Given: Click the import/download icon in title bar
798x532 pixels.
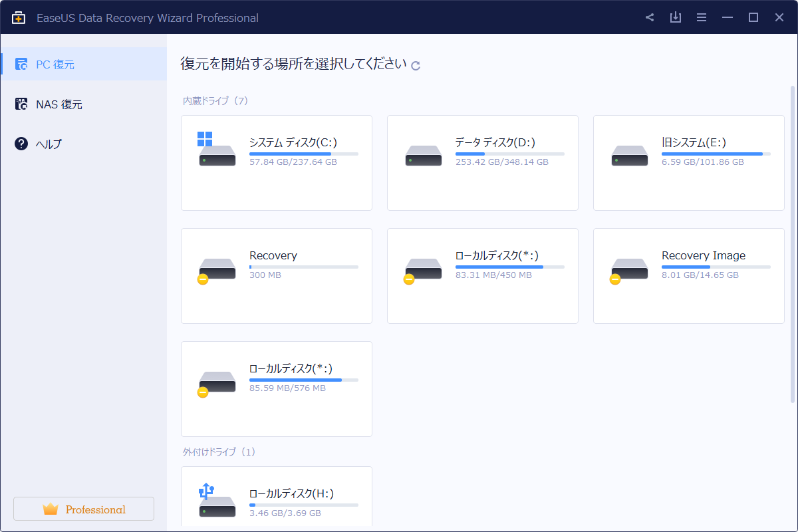Looking at the screenshot, I should coord(676,18).
